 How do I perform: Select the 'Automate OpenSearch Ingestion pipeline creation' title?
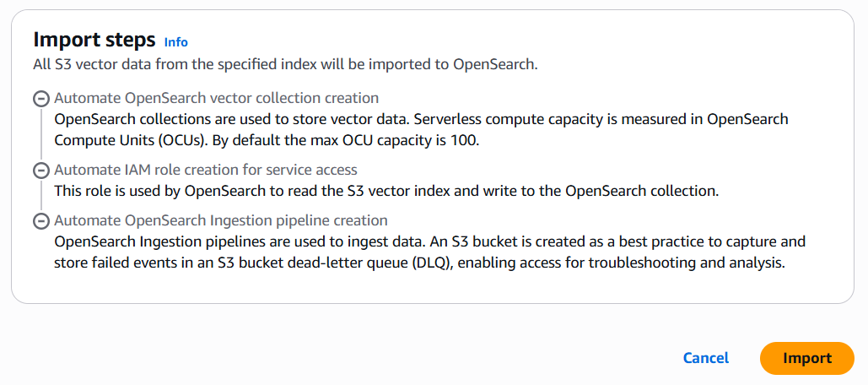[x=220, y=220]
